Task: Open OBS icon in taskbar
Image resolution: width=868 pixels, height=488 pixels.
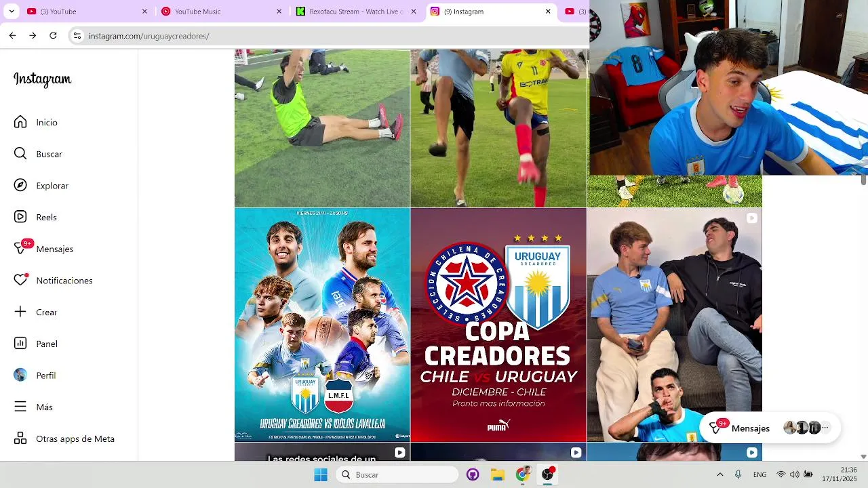Action: [547, 474]
